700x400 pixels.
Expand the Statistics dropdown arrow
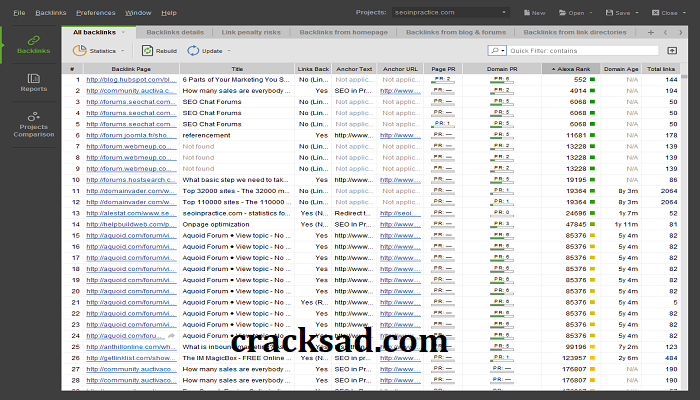click(122, 51)
